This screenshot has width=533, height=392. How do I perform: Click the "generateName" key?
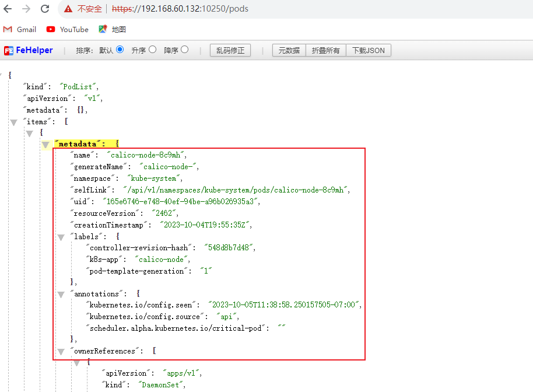[98, 167]
